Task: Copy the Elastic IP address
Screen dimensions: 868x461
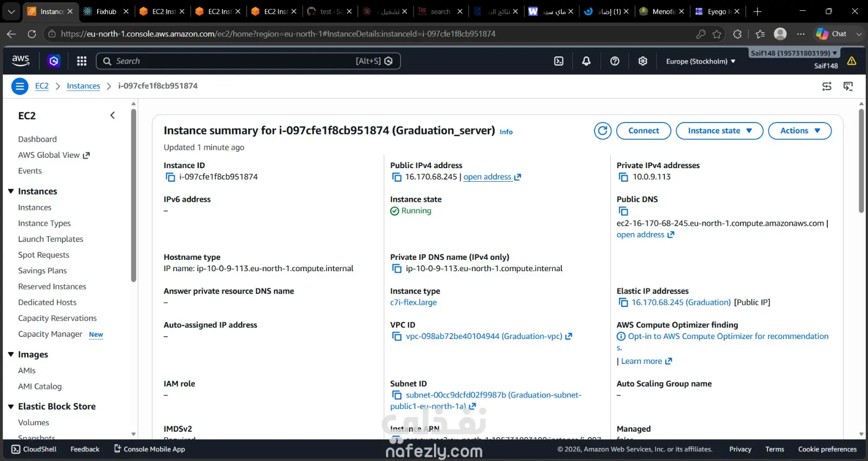Action: (x=623, y=303)
